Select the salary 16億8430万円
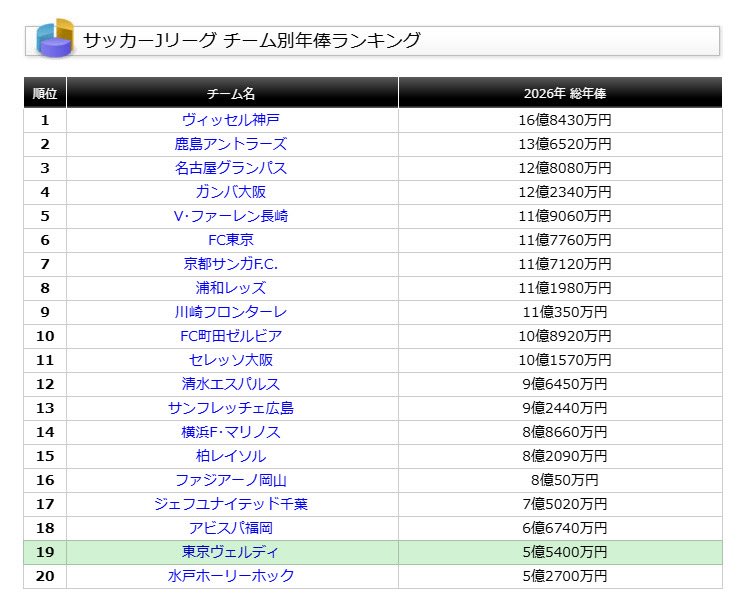The image size is (746, 613). pos(565,120)
